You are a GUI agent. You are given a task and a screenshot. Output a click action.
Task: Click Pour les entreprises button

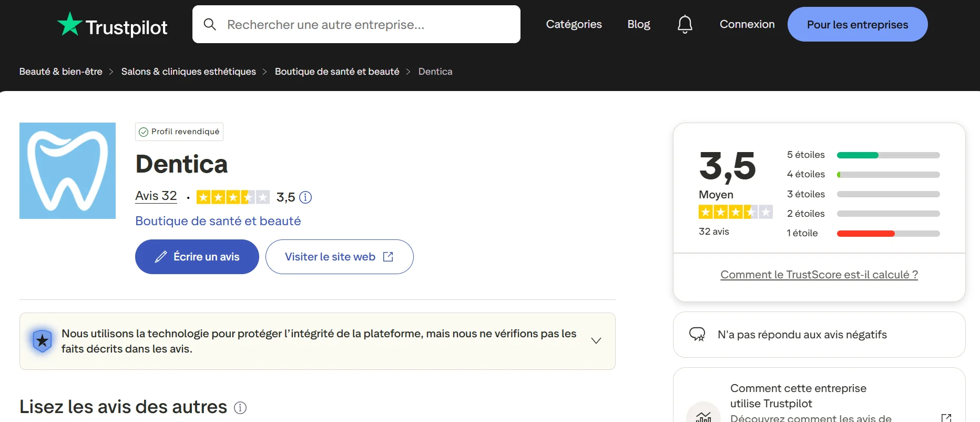[x=857, y=24]
